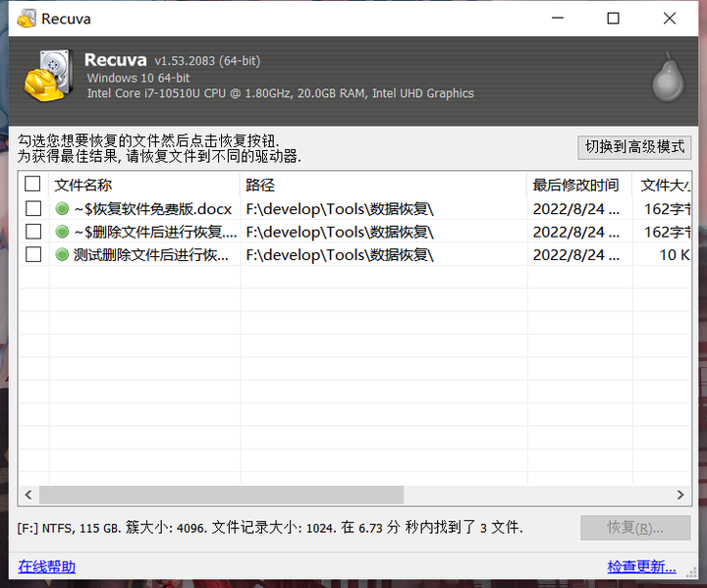
Task: Click the 恢复(R)... button
Action: [x=635, y=527]
